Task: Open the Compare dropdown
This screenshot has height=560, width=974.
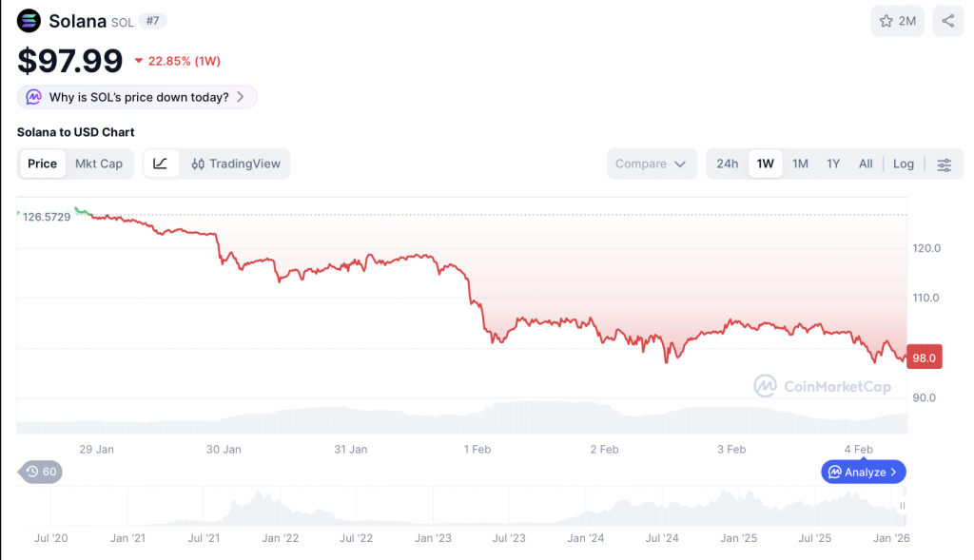Action: pos(651,164)
